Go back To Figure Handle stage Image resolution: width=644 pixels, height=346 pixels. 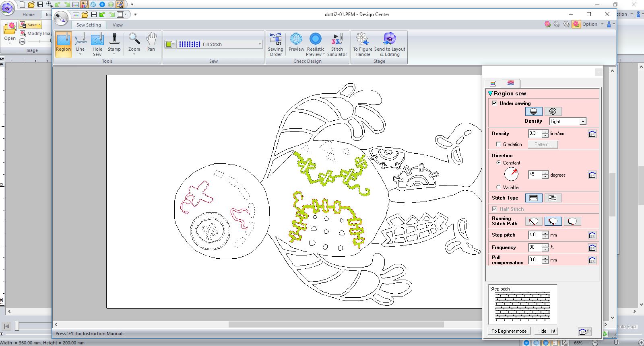[363, 45]
